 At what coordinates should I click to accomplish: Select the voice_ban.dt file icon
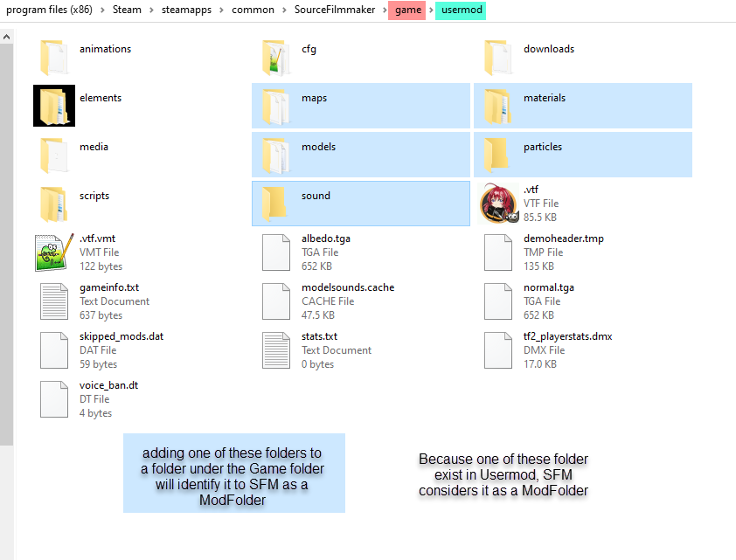point(54,399)
